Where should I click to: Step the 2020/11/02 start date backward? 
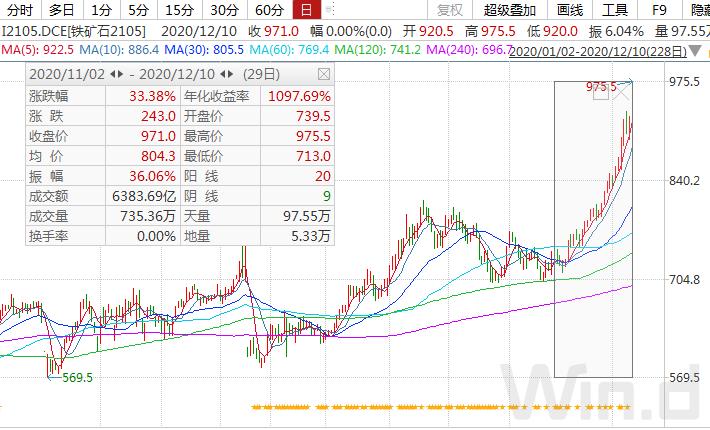pos(113,74)
